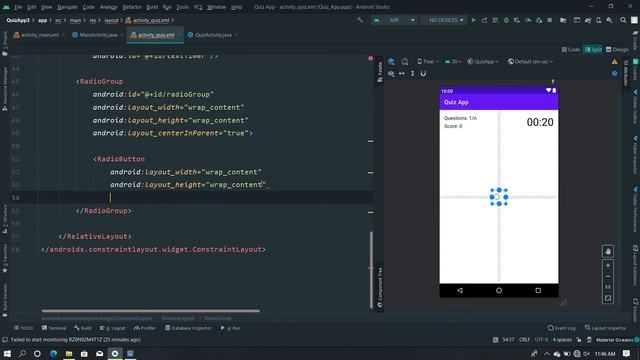Switch editor to Code view

pos(571,49)
